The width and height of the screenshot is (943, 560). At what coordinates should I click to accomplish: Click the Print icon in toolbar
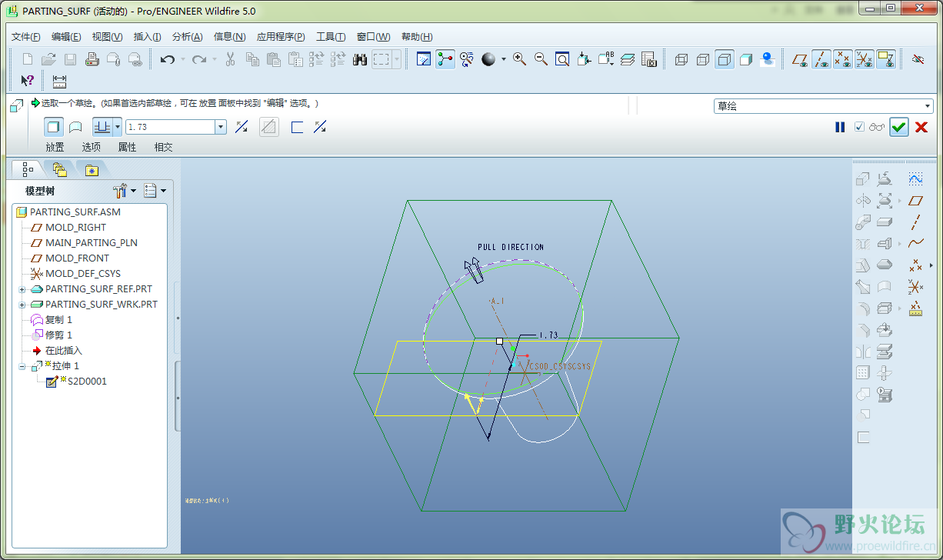(x=92, y=59)
